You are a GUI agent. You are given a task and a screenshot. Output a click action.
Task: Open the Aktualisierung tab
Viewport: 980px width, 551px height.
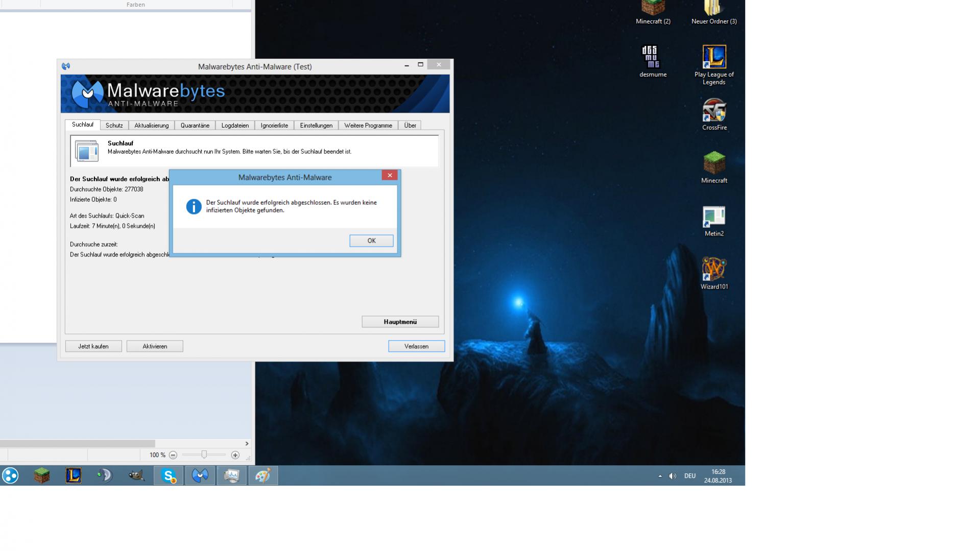(152, 125)
